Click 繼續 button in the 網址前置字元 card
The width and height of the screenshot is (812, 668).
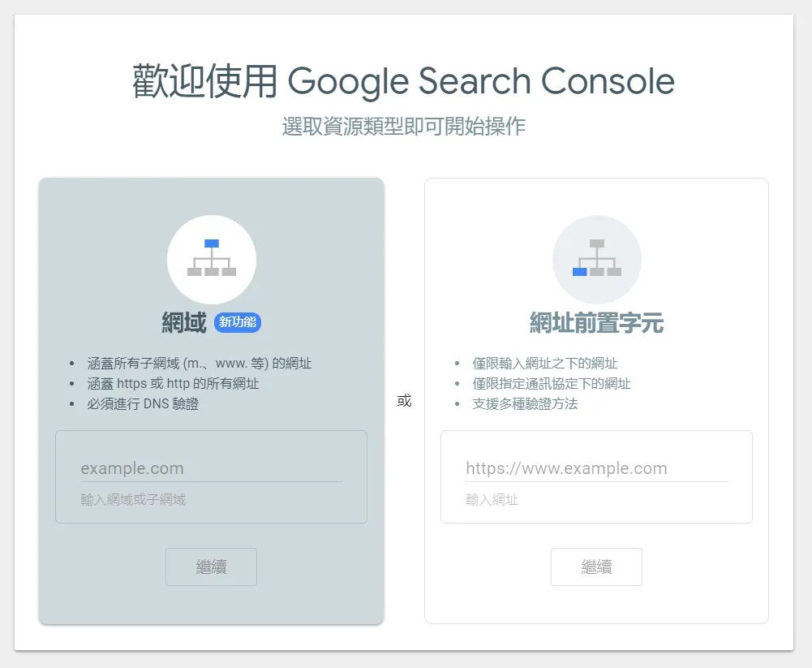(596, 567)
